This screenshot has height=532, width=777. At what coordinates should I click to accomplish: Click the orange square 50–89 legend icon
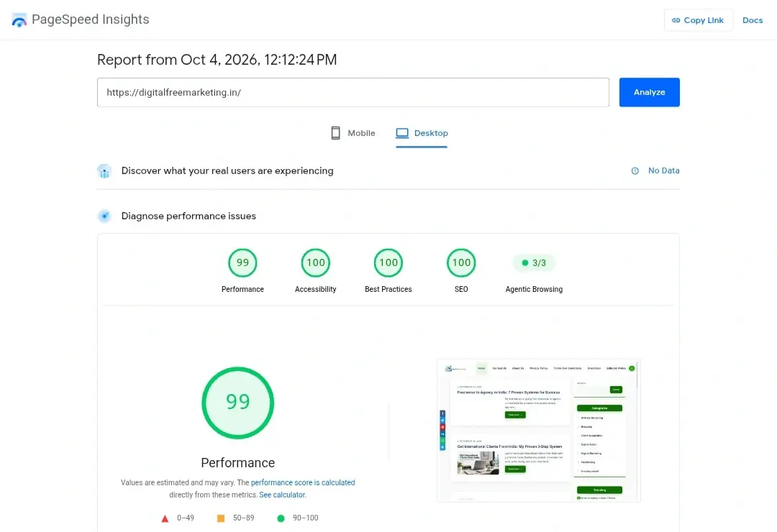[x=221, y=518]
